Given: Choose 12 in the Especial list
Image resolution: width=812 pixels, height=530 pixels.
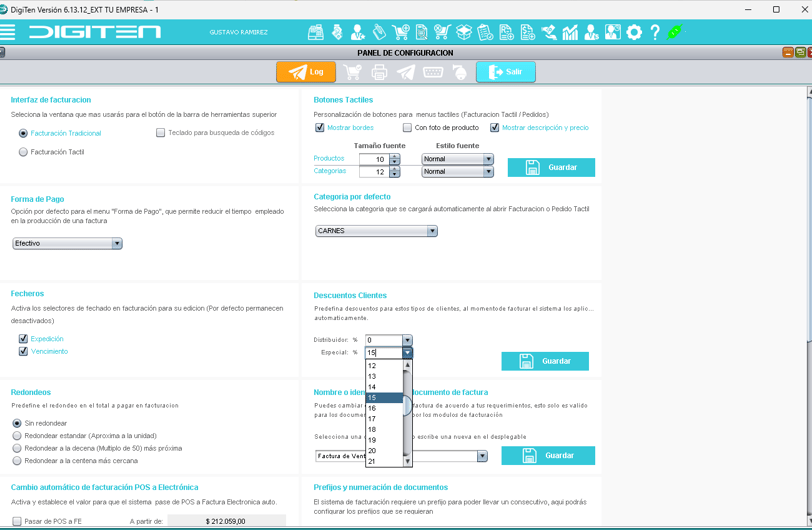Looking at the screenshot, I should coord(384,366).
